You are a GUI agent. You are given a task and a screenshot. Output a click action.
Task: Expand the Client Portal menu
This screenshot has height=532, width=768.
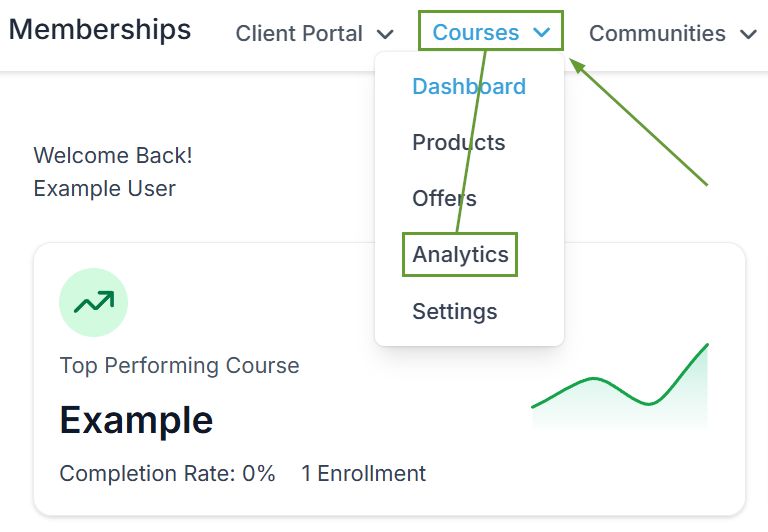314,33
